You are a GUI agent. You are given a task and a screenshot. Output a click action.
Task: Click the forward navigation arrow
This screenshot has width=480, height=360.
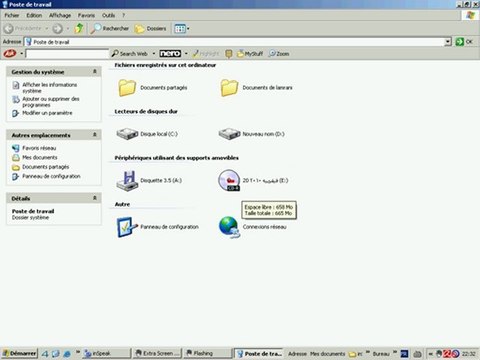tap(57, 29)
